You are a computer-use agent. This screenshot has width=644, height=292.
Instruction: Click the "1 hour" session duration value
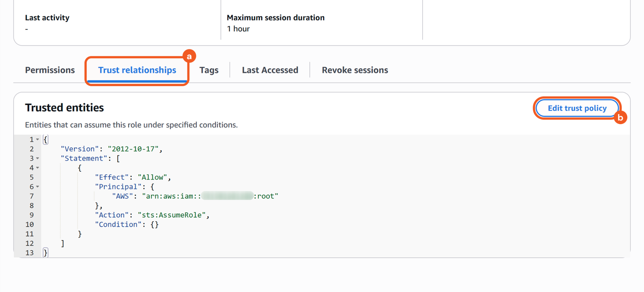(238, 29)
